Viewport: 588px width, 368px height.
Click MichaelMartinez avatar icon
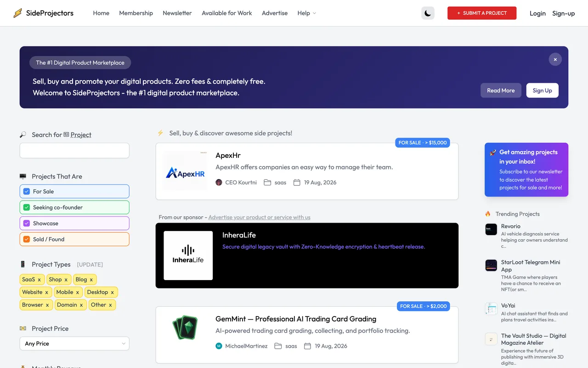[x=219, y=346]
